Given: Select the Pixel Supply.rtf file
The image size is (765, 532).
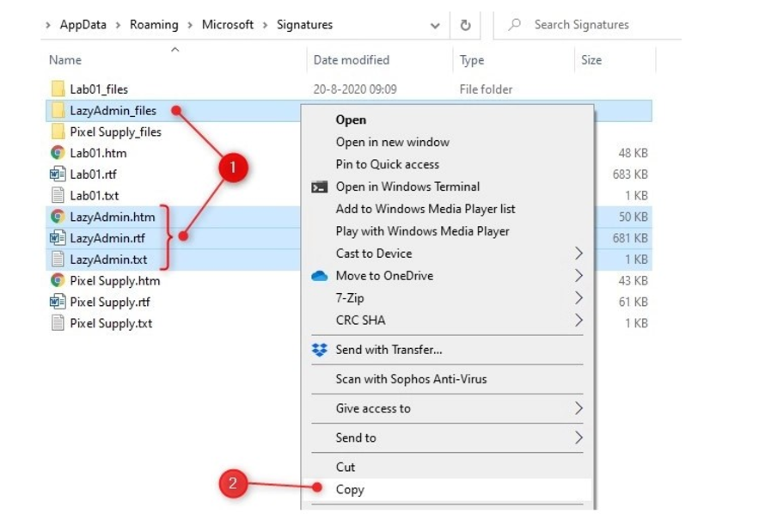Looking at the screenshot, I should [x=110, y=303].
